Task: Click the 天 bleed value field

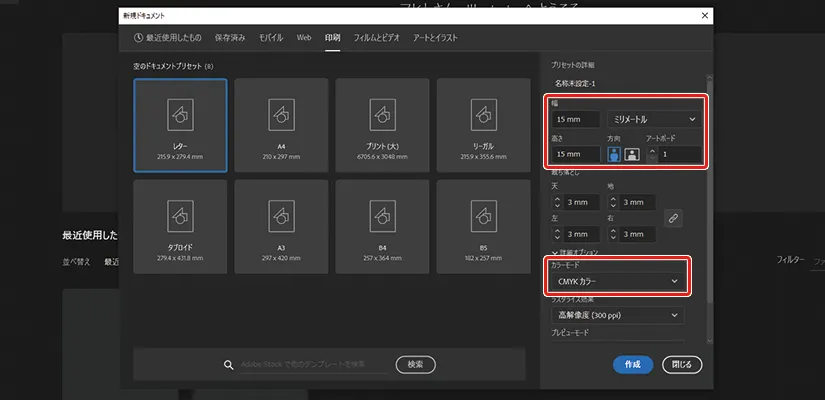Action: click(x=582, y=202)
